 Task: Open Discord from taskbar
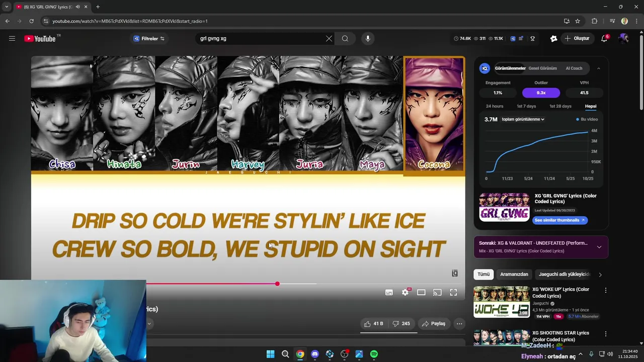point(315,354)
